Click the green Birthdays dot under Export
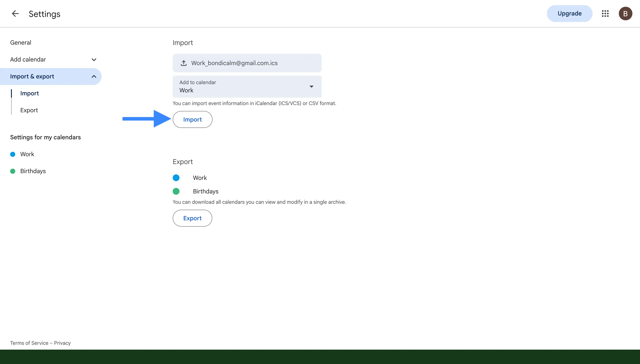 176,191
